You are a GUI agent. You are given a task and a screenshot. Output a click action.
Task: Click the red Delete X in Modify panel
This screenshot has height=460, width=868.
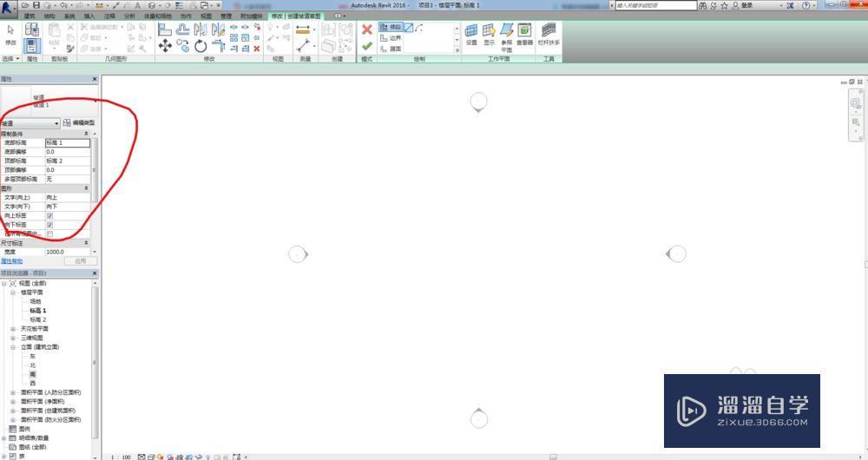coord(257,49)
